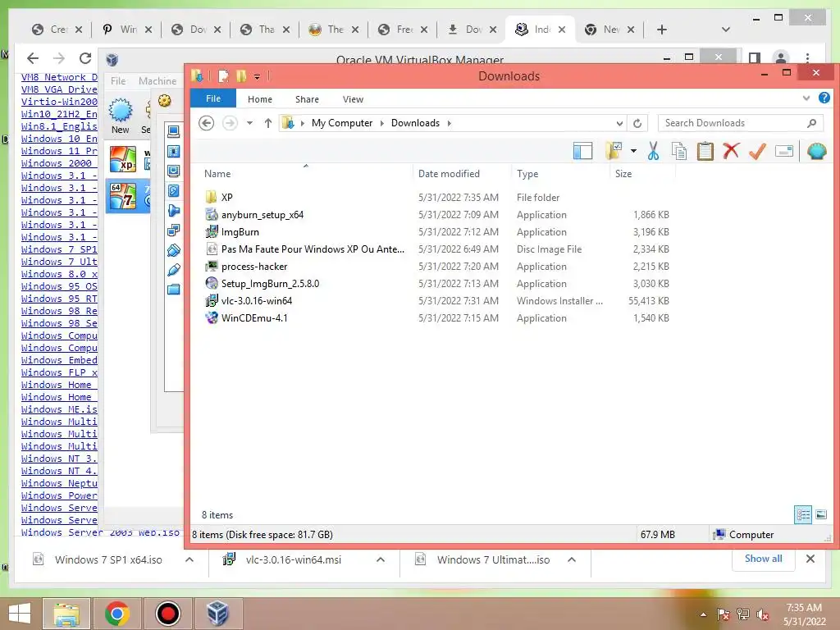Click New machine icon in VirtualBox Manager

pyautogui.click(x=121, y=115)
